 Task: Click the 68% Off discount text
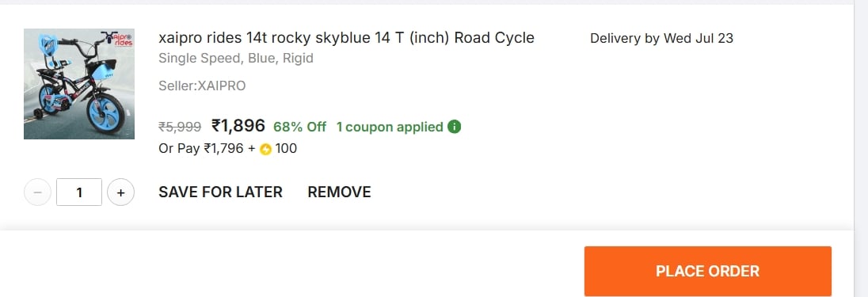(x=300, y=127)
